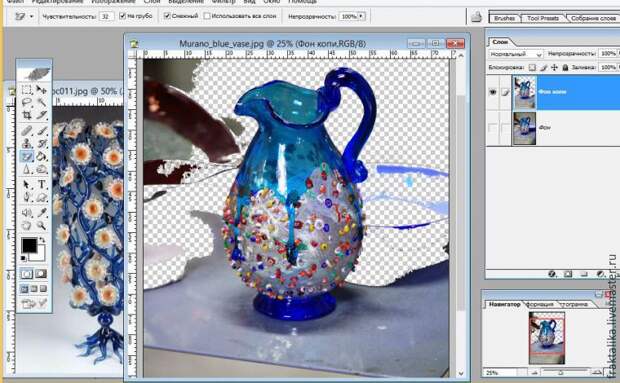Select the Crop tool
The width and height of the screenshot is (620, 383).
click(26, 115)
